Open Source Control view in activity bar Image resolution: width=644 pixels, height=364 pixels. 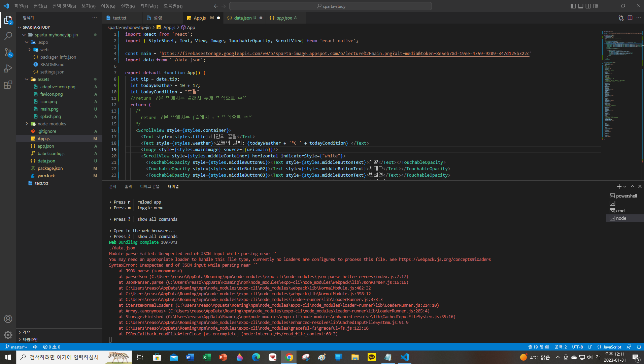(8, 52)
